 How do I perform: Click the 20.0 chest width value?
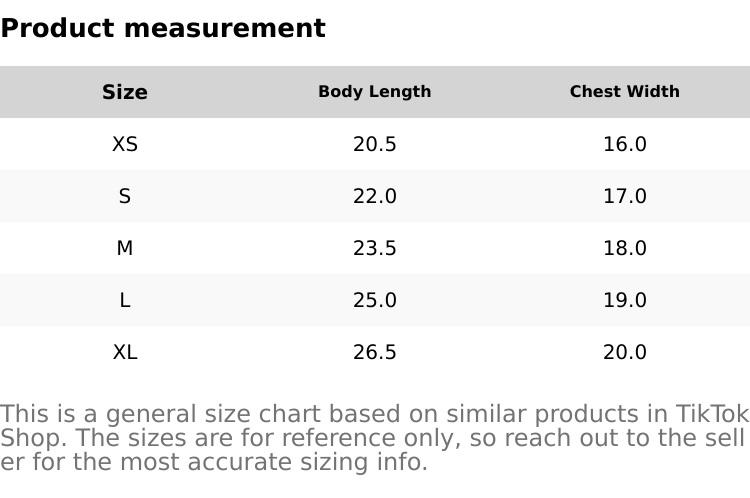click(625, 352)
